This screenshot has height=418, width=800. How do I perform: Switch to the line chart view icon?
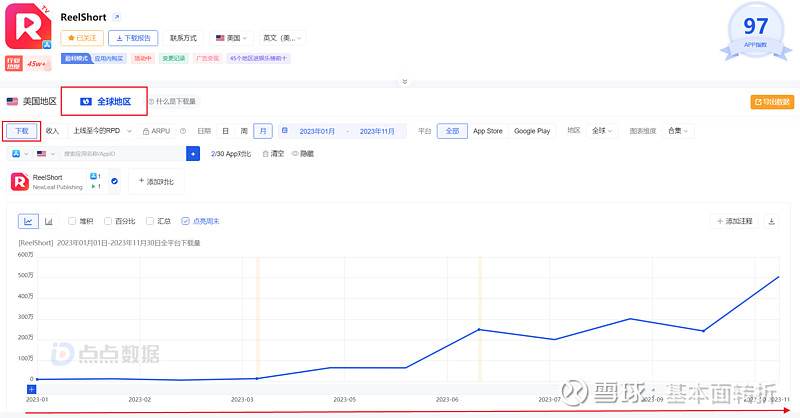pos(29,221)
